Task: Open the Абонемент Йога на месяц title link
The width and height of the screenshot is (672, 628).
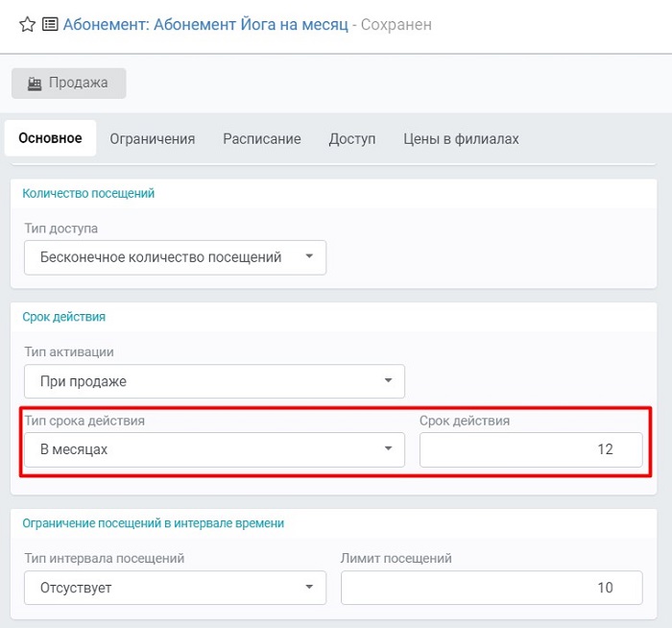Action: 205,24
